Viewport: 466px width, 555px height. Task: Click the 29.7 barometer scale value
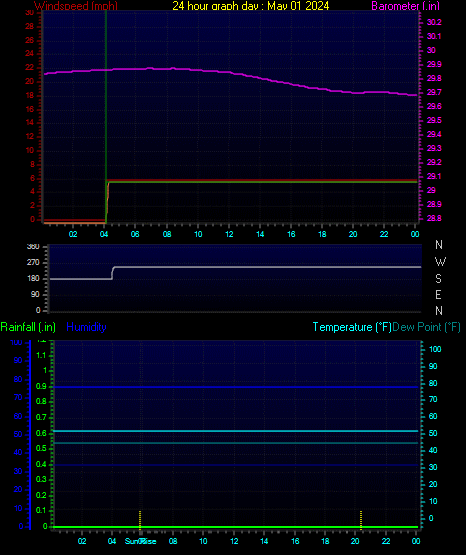point(434,92)
